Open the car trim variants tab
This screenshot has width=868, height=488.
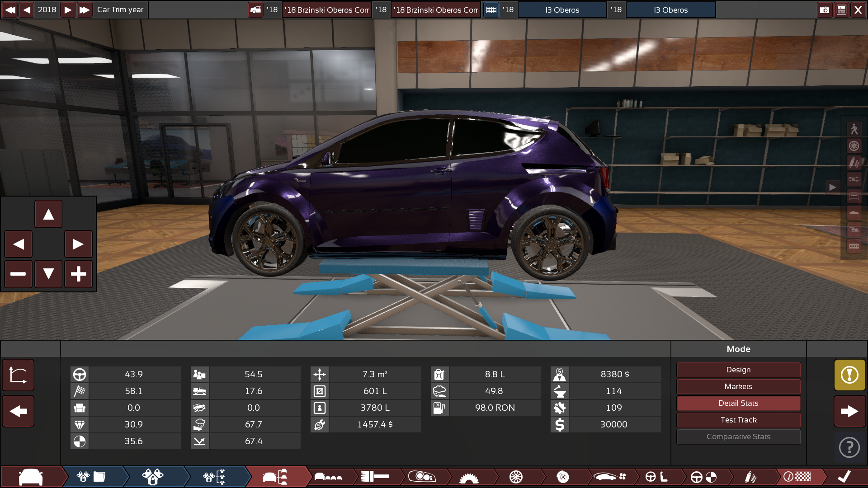pos(275,477)
